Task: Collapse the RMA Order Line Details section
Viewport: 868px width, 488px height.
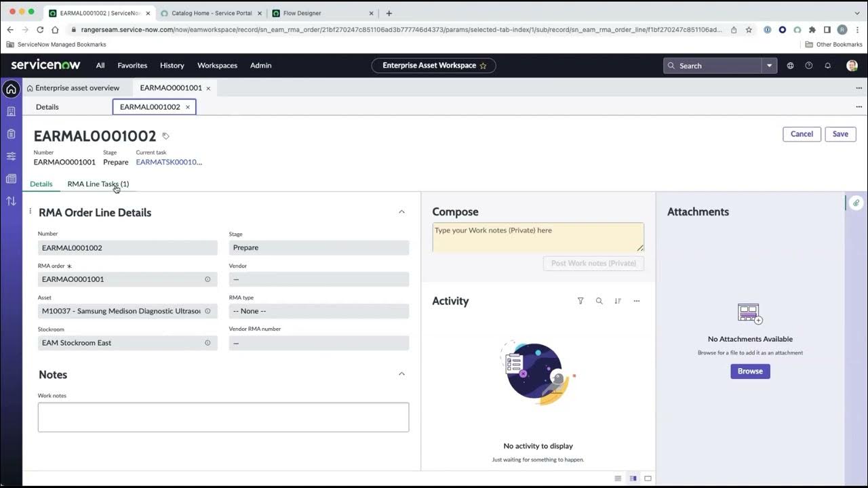Action: tap(401, 212)
